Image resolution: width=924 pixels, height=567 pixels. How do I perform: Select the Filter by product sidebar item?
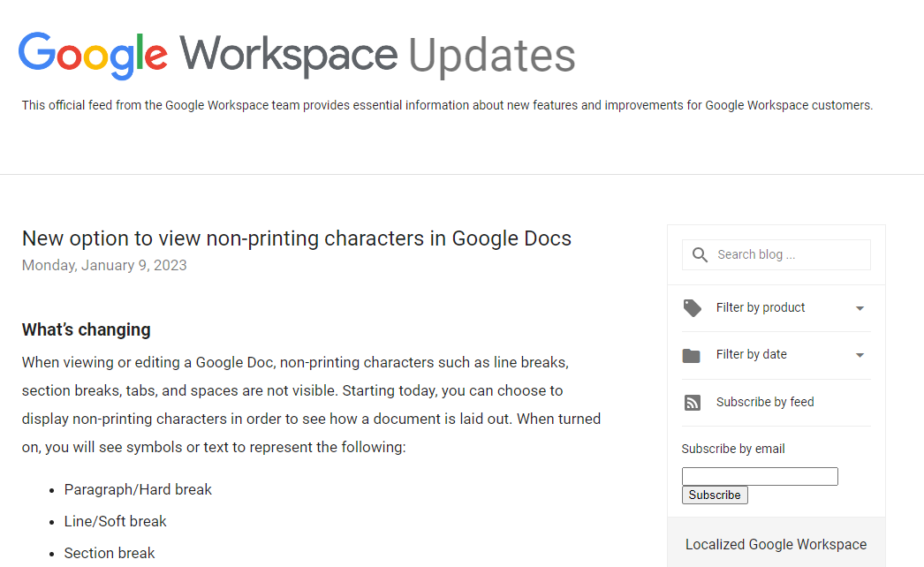coord(760,307)
